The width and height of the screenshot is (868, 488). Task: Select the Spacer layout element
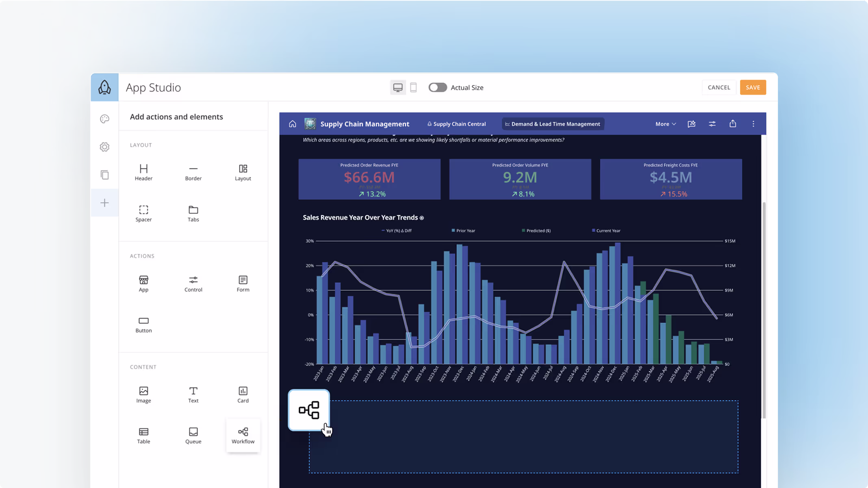pos(143,213)
